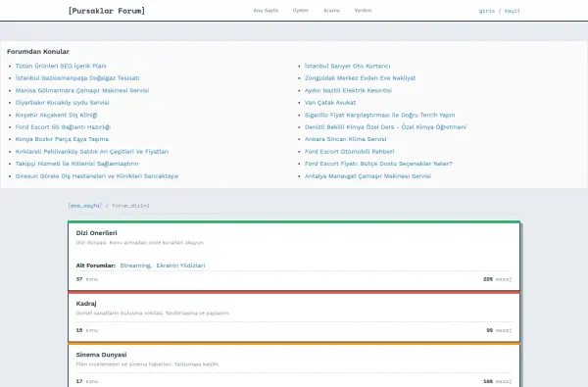Screen dimensions: 588x387
Task: Open topic Tütün Ürünleri SEO İçerik Planı
Action: [x=61, y=66]
